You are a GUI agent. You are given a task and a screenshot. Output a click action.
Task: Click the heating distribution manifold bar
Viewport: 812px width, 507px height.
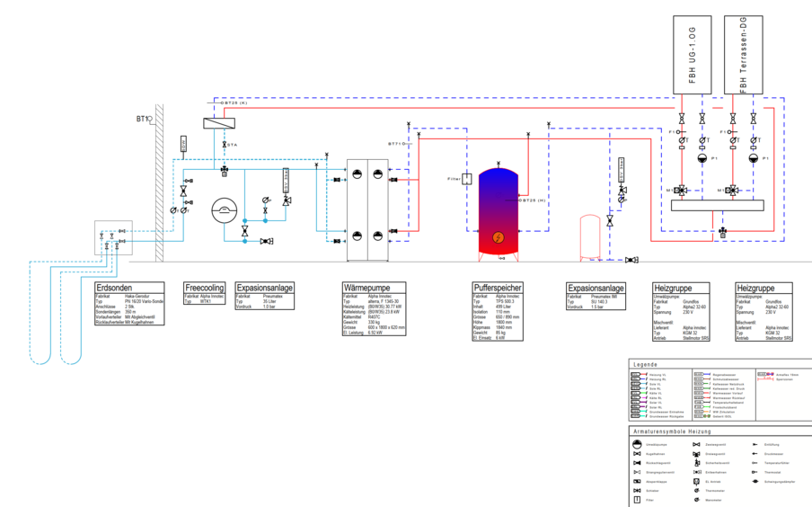point(717,205)
